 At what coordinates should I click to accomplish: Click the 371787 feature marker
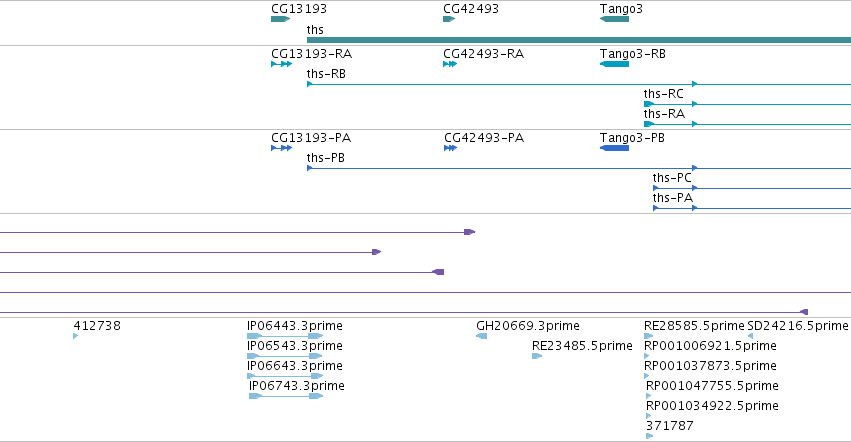coord(650,436)
